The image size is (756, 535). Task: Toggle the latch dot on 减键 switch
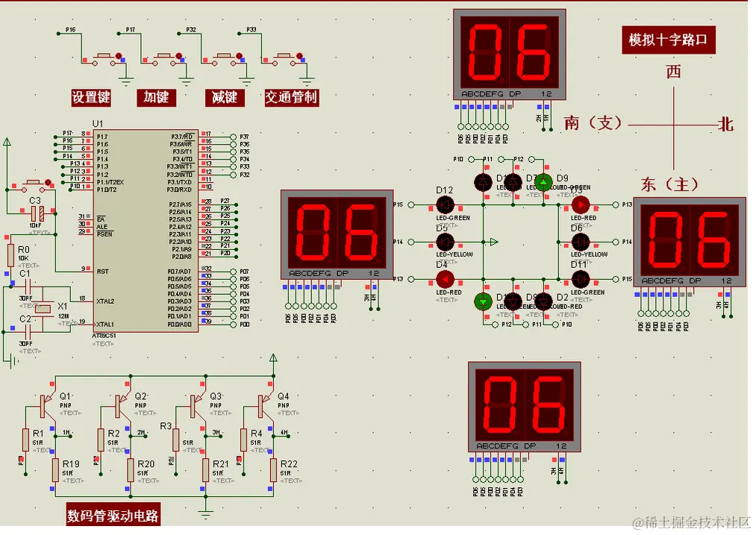click(x=239, y=56)
